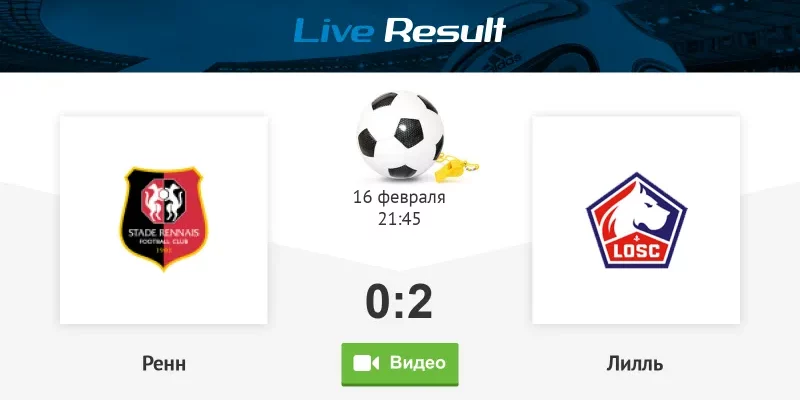The height and width of the screenshot is (400, 800).
Task: Click the Видео label text
Action: [x=418, y=363]
